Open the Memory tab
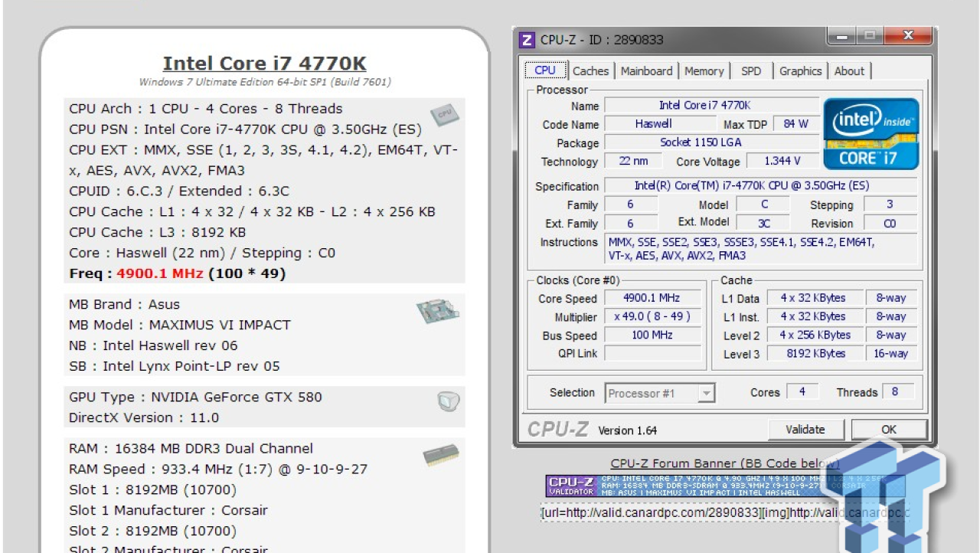Viewport: 980px width, 553px height. click(x=704, y=71)
